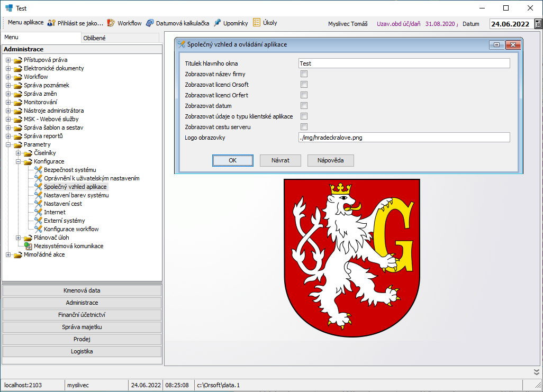
Task: Select Bezpečnost systému settings item
Action: pos(70,170)
